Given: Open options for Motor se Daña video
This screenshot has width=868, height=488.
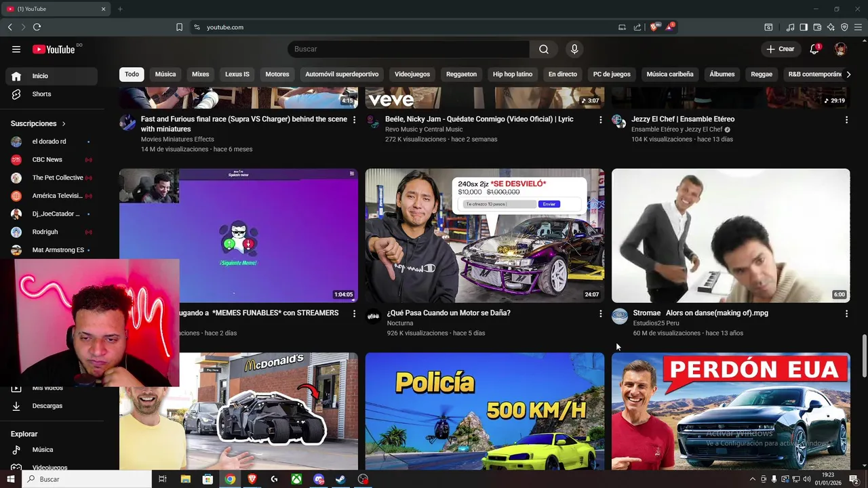Looking at the screenshot, I should coord(600,313).
